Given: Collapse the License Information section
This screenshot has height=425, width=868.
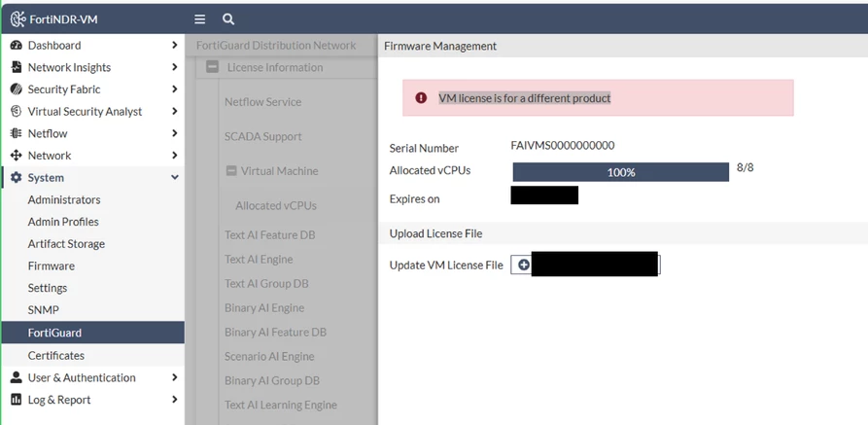Looking at the screenshot, I should coord(212,67).
